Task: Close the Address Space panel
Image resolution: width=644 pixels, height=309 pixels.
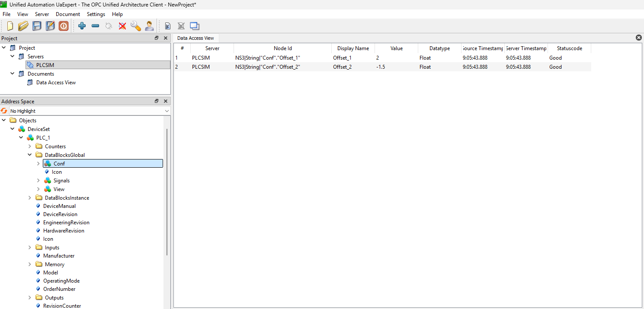Action: (x=165, y=101)
